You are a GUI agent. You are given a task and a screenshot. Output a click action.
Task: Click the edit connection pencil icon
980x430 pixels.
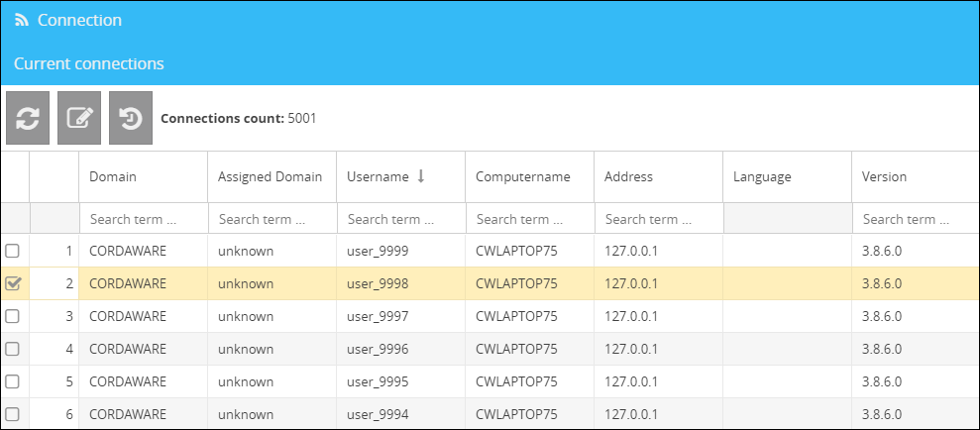tap(79, 118)
